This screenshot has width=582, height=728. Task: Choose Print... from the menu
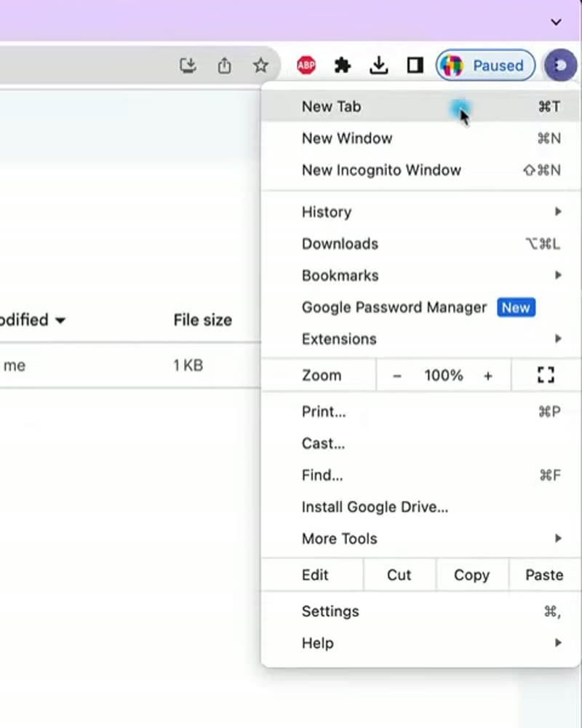[x=421, y=411]
